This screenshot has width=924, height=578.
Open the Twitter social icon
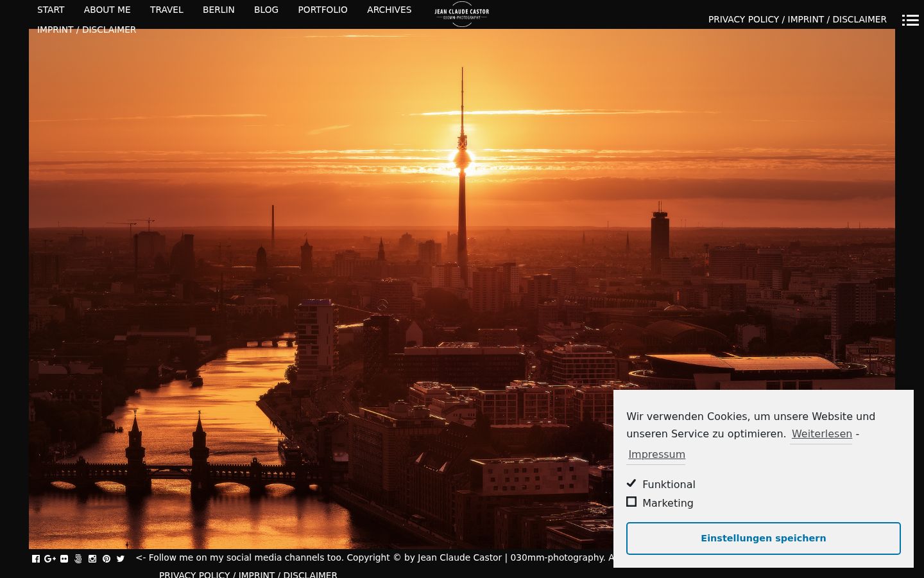pos(121,559)
